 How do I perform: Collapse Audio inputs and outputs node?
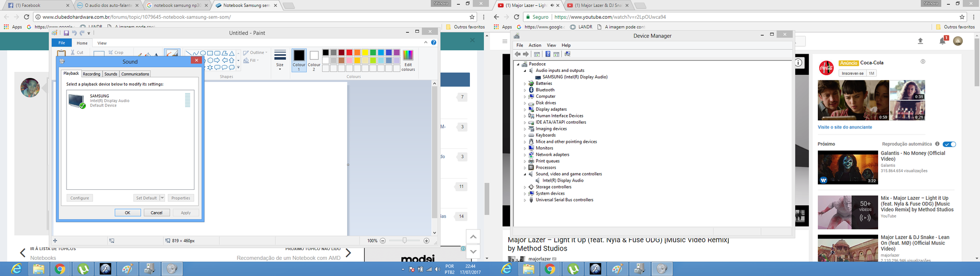click(x=525, y=70)
